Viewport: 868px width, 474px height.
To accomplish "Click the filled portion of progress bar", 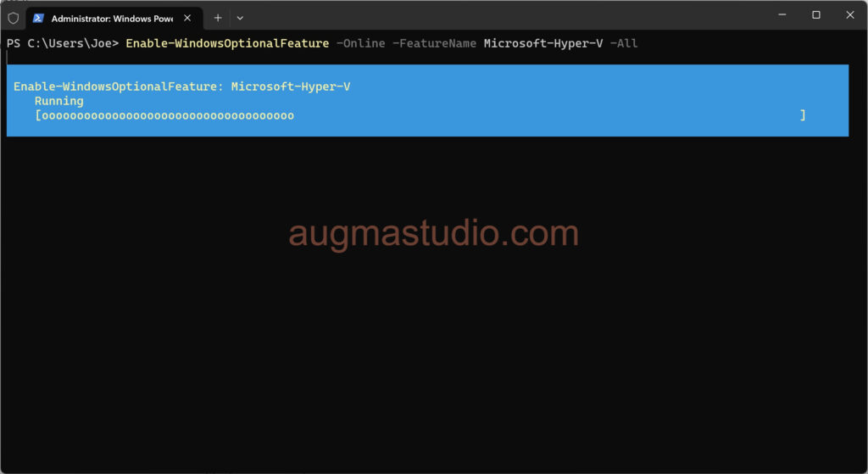I will click(167, 115).
